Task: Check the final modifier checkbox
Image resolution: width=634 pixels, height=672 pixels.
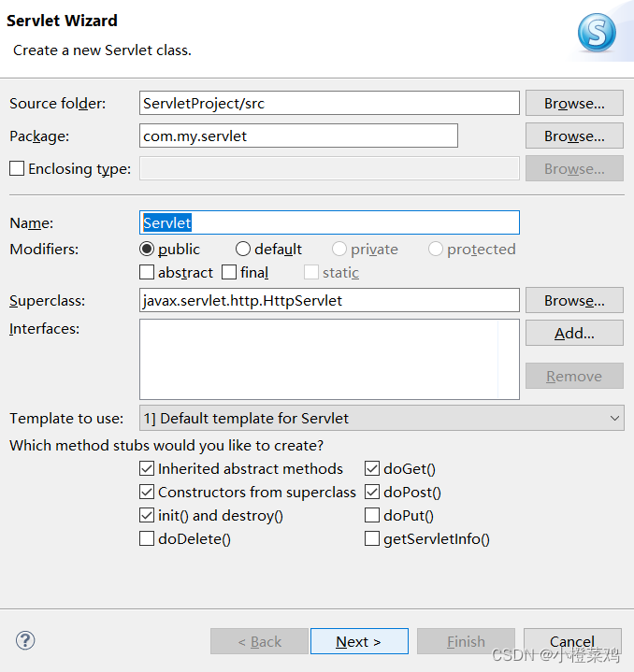Action: pyautogui.click(x=229, y=273)
